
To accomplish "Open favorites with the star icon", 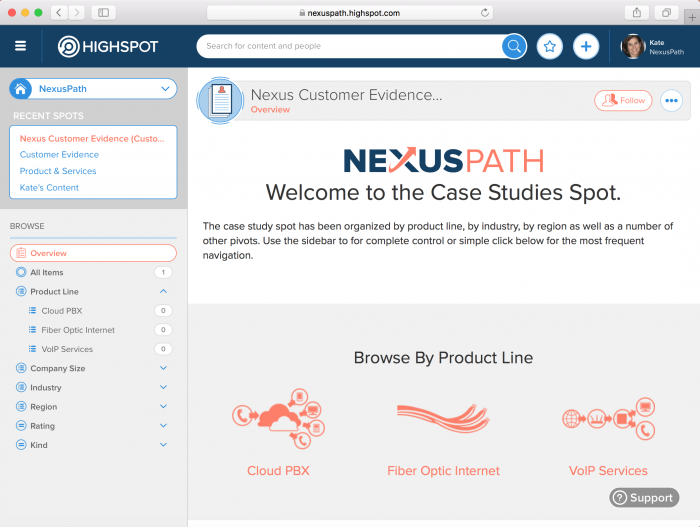I will click(550, 46).
